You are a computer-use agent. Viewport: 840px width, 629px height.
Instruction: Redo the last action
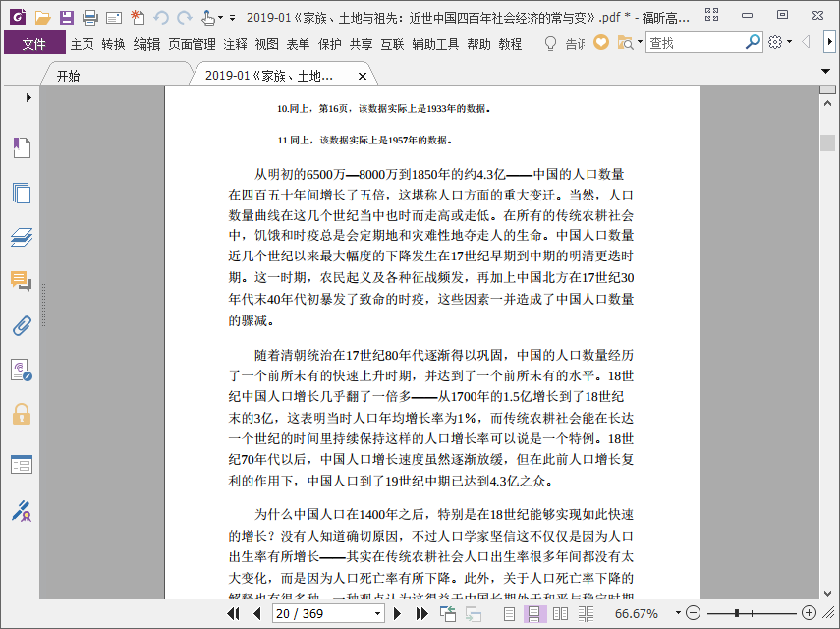[x=185, y=18]
